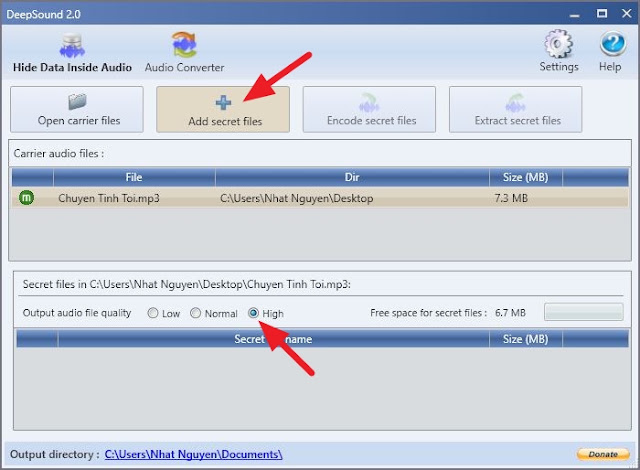Click Encode secret files button

pyautogui.click(x=369, y=109)
